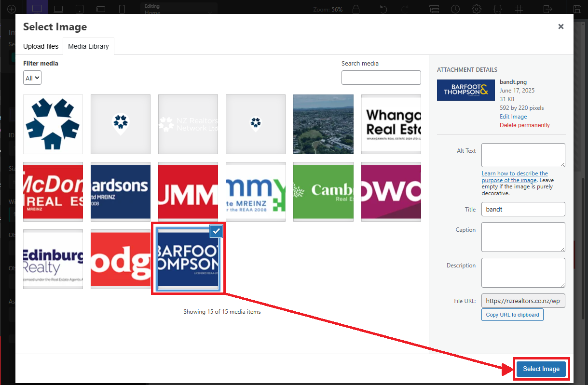Switch to the Media Library tab
Image resolution: width=588 pixels, height=385 pixels.
tap(88, 46)
